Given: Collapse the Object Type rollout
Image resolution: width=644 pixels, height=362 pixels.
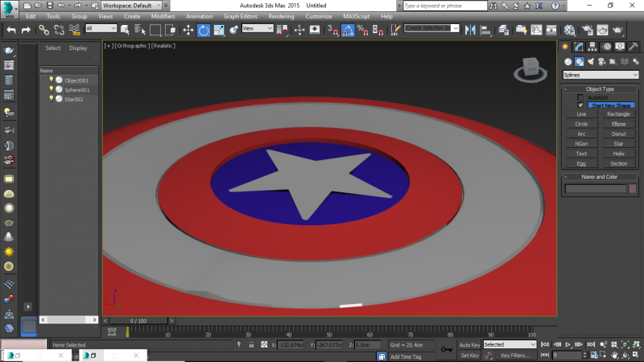Looking at the screenshot, I should coord(600,89).
